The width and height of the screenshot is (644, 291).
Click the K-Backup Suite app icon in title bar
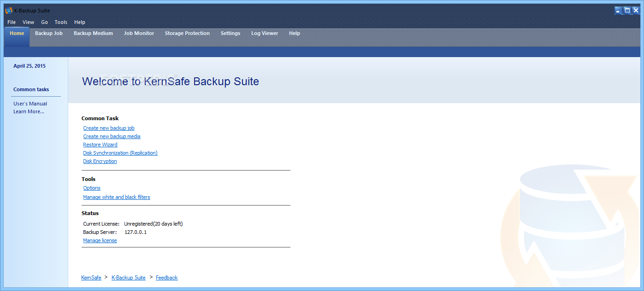[8, 10]
